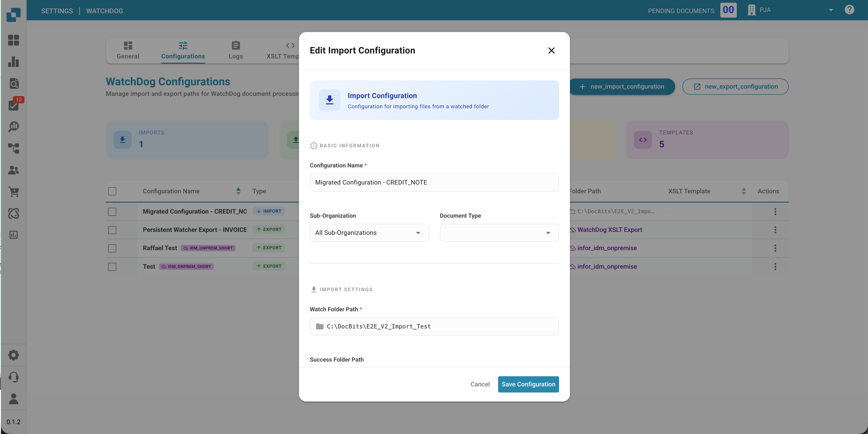The height and width of the screenshot is (434, 868).
Task: Open tasks icon showing badge of 10
Action: (x=14, y=105)
